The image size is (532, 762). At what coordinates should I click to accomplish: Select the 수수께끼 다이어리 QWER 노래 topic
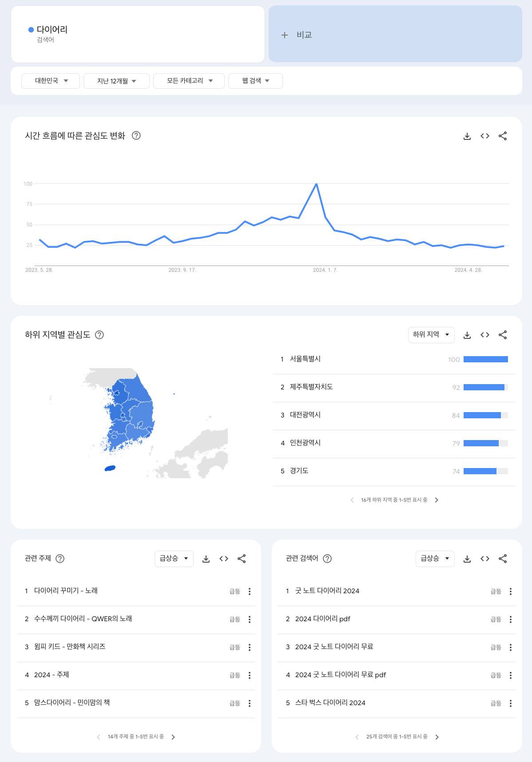click(x=84, y=619)
